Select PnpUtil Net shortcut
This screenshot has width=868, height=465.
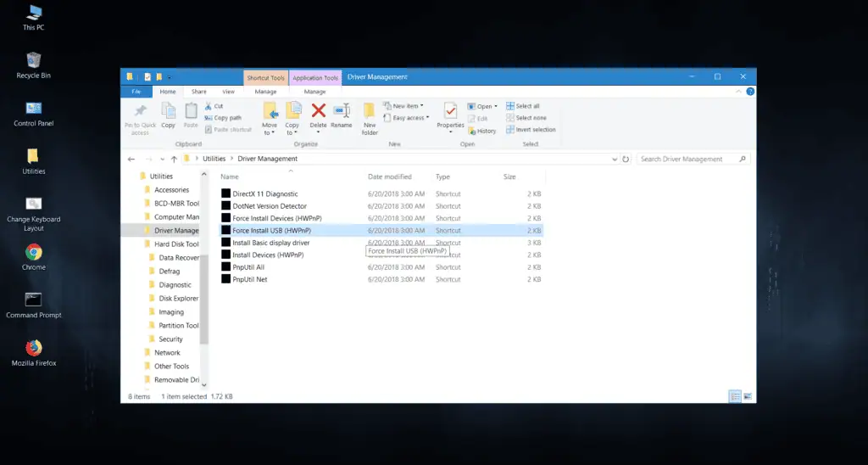pyautogui.click(x=245, y=279)
